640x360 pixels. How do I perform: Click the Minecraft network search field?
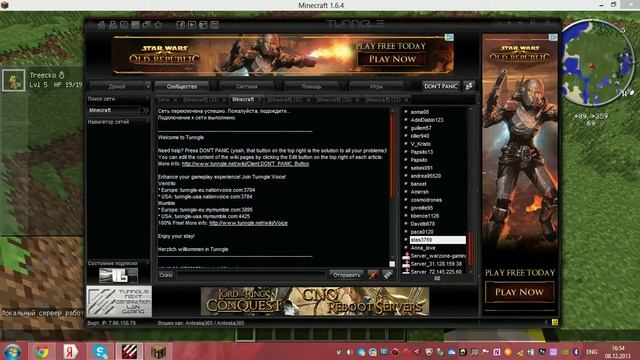[x=114, y=110]
